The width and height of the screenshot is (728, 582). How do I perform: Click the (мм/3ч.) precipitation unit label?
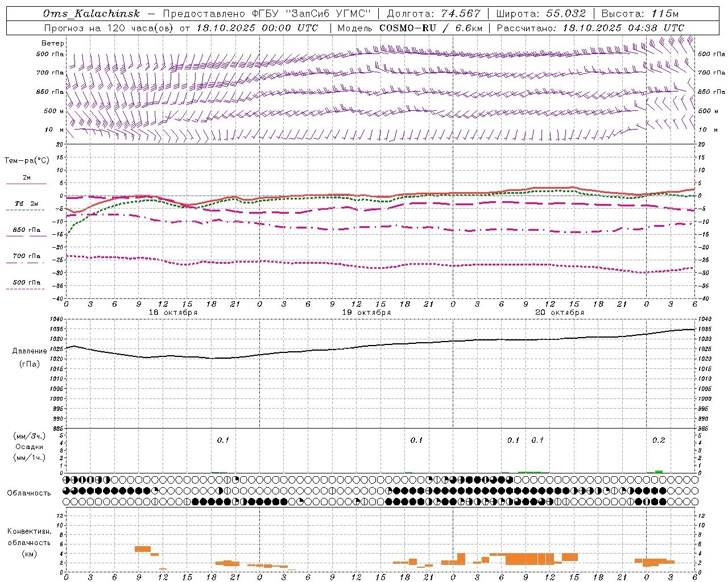point(29,436)
